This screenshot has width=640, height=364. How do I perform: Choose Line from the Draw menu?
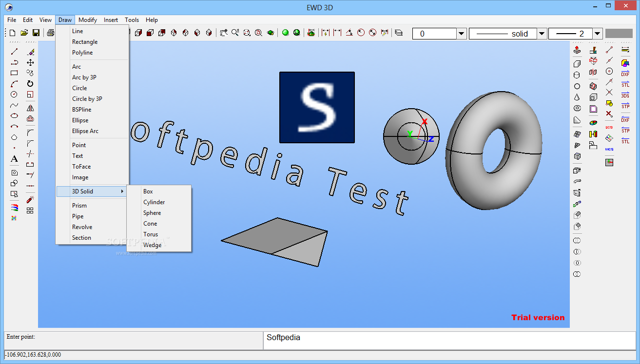[78, 31]
